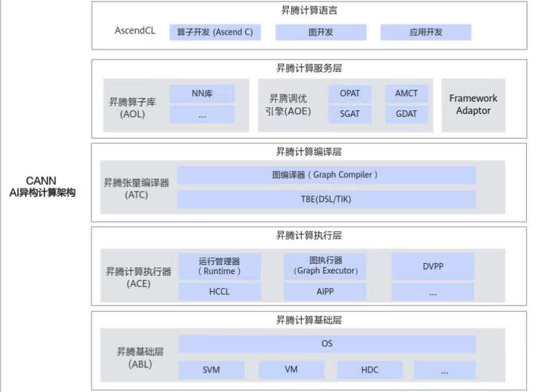
Task: Click the ellipsis box under DVPP
Action: pos(433,292)
